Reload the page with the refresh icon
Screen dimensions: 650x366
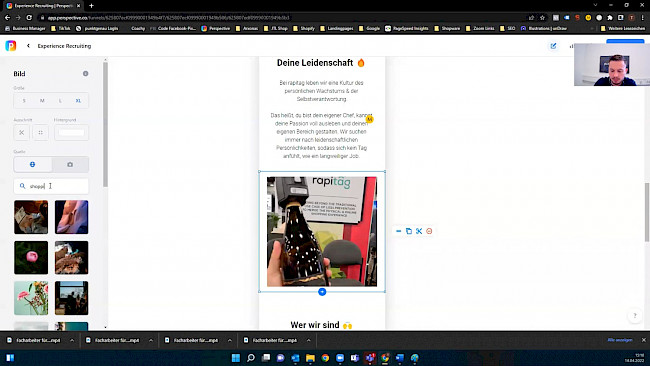pos(29,17)
